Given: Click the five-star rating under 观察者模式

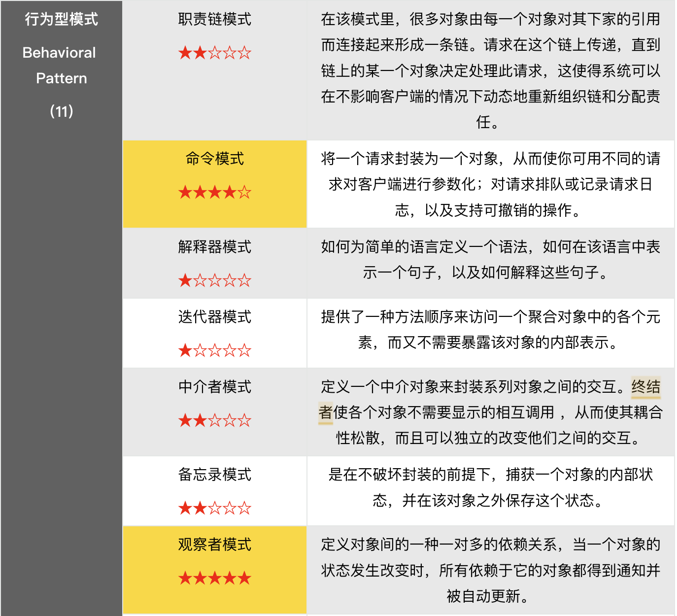Looking at the screenshot, I should tap(214, 578).
